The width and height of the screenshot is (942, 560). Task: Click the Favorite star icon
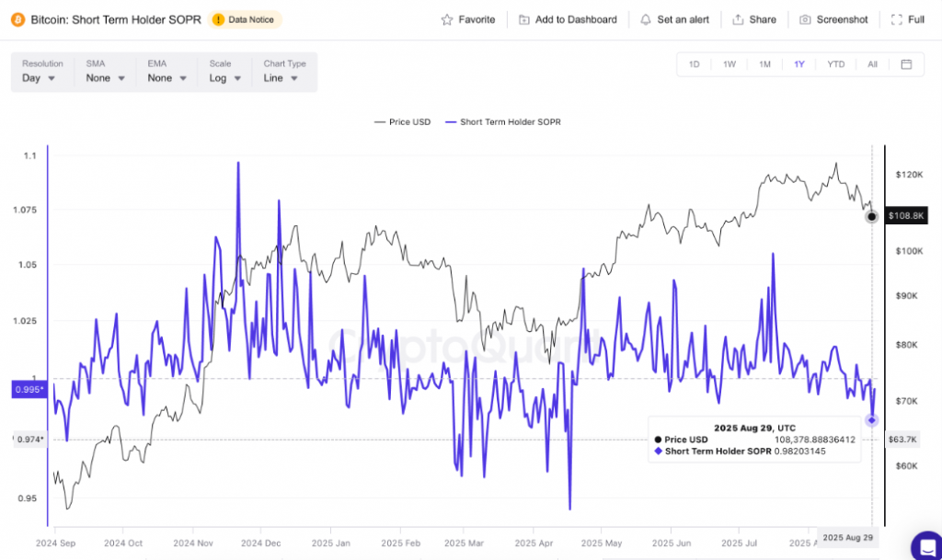point(447,19)
